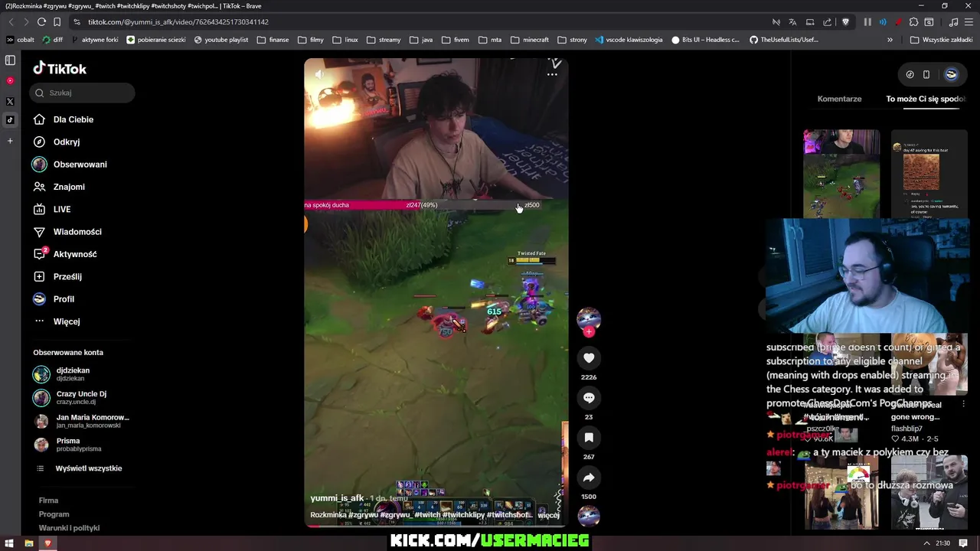Expand the Firma footer section

[x=48, y=500]
